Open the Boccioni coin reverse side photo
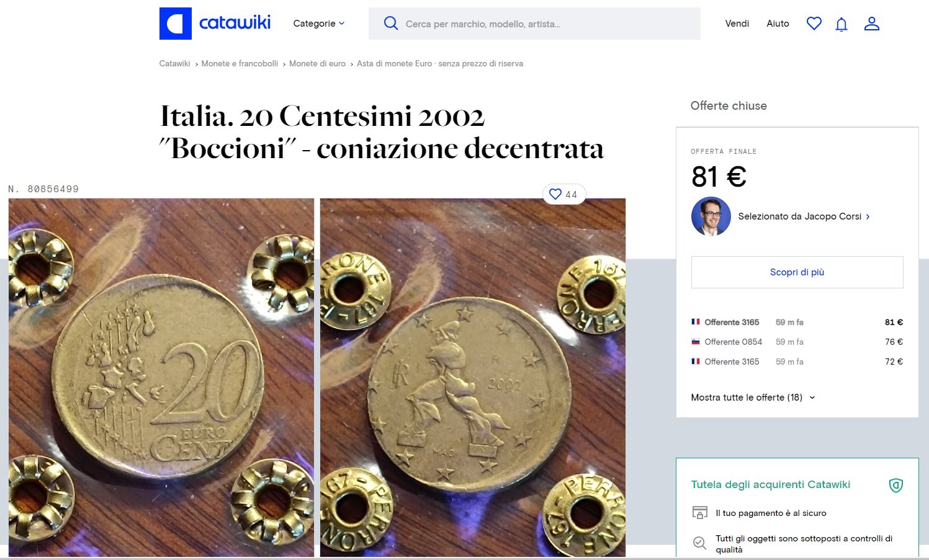Viewport: 929px width, 560px height. click(473, 377)
